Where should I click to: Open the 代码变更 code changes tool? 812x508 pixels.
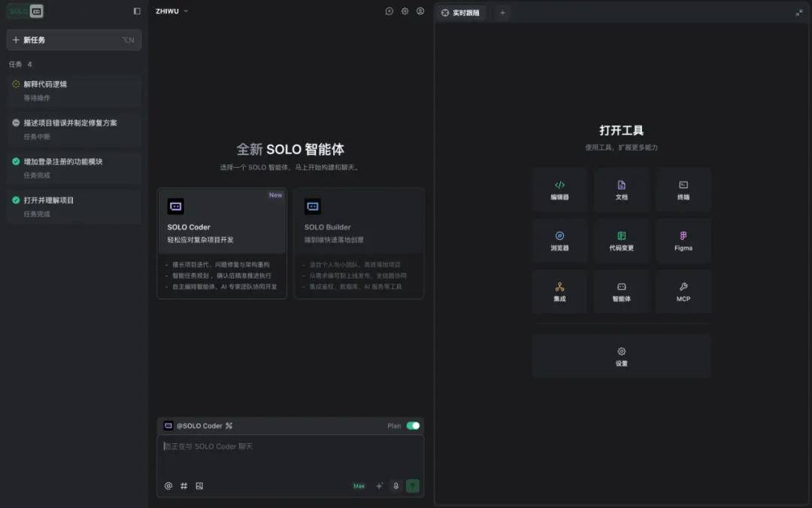pos(622,241)
